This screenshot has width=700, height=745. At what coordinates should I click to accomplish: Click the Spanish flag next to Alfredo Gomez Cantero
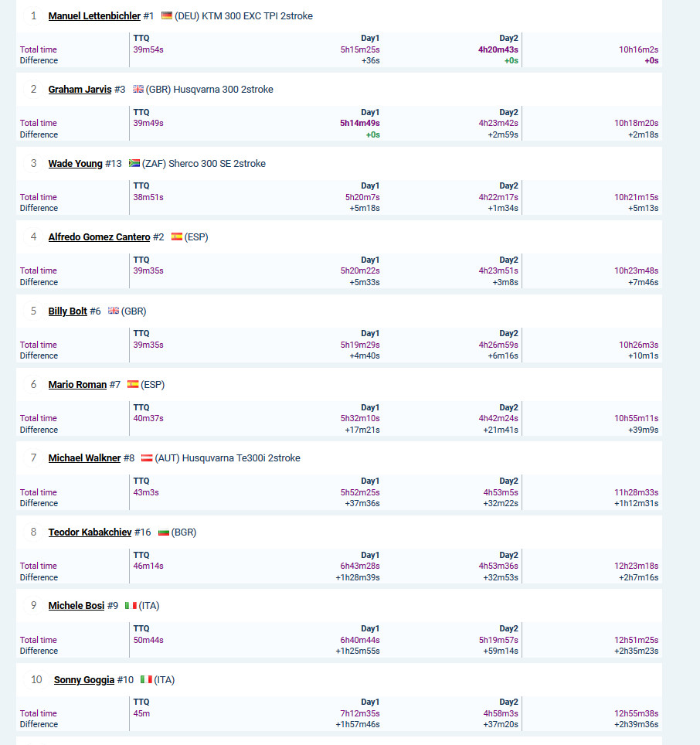tap(177, 236)
